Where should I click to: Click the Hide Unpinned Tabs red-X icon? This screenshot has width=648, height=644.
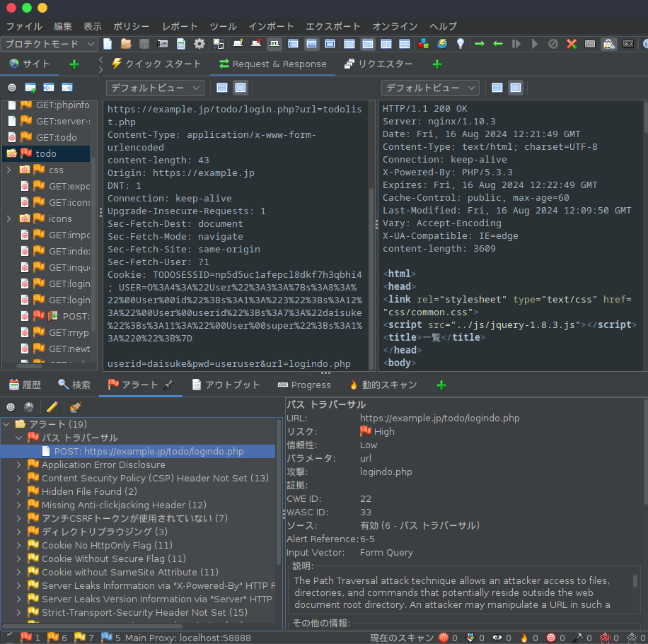[256, 43]
